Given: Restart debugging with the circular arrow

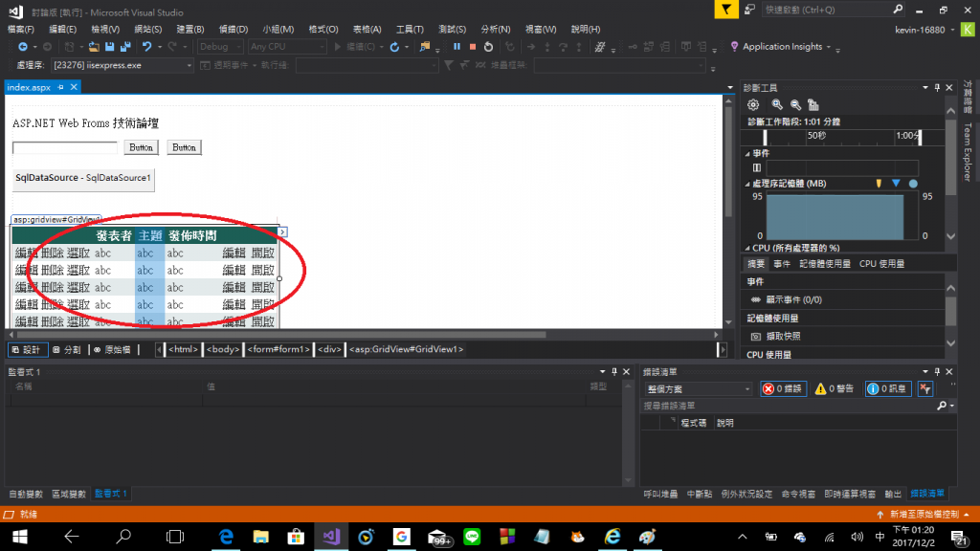Looking at the screenshot, I should click(489, 47).
